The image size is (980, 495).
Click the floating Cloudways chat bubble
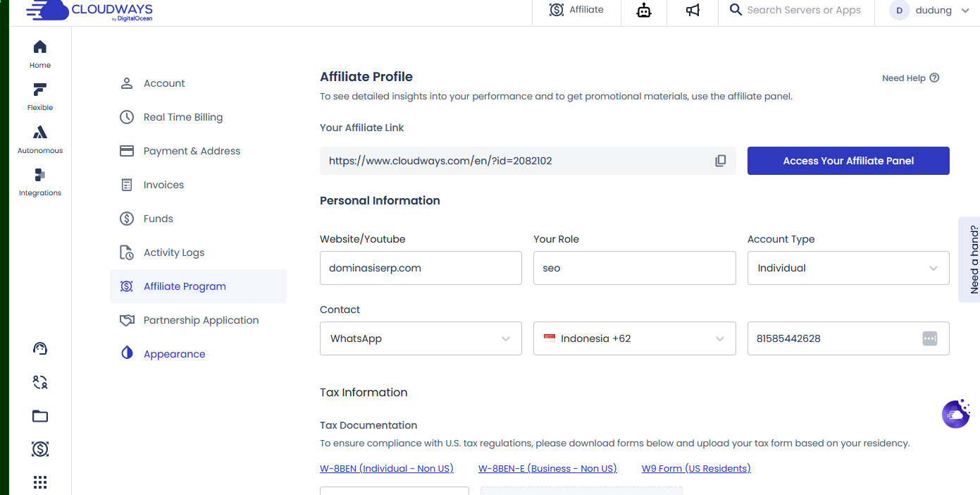[956, 414]
